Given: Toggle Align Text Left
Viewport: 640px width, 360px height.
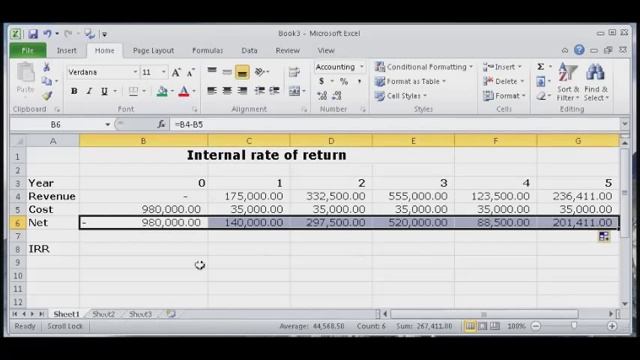Looking at the screenshot, I should (212, 91).
